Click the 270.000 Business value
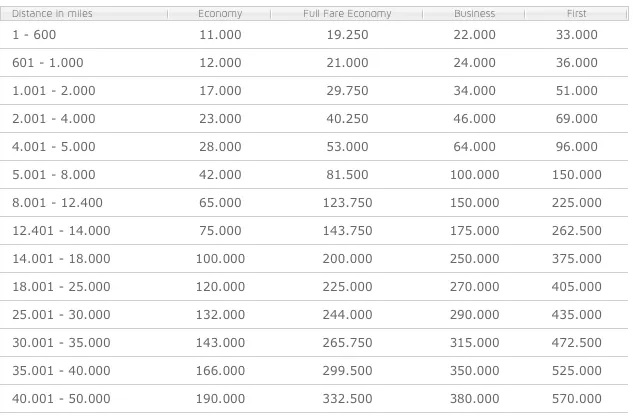633x420 pixels. coord(474,286)
